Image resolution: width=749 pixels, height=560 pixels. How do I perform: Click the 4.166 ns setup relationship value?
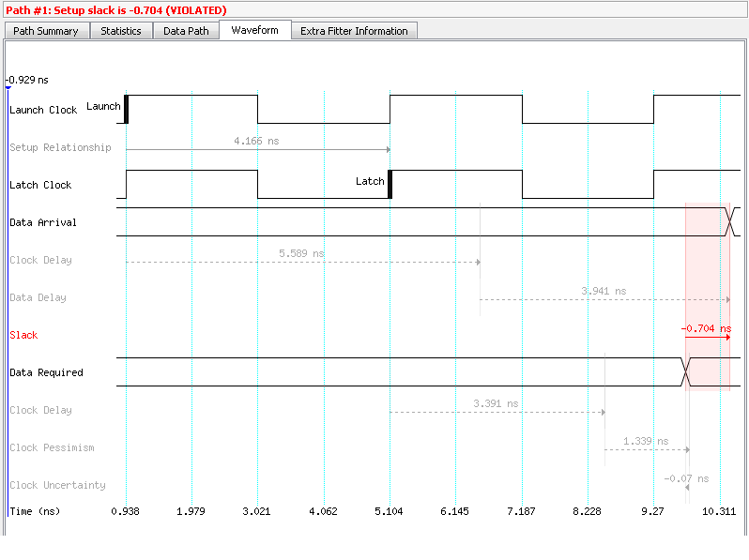tap(256, 141)
